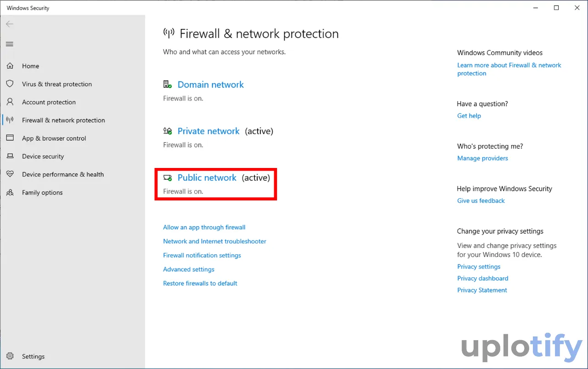Open the Private network settings
Screen dimensions: 588x369
point(209,131)
